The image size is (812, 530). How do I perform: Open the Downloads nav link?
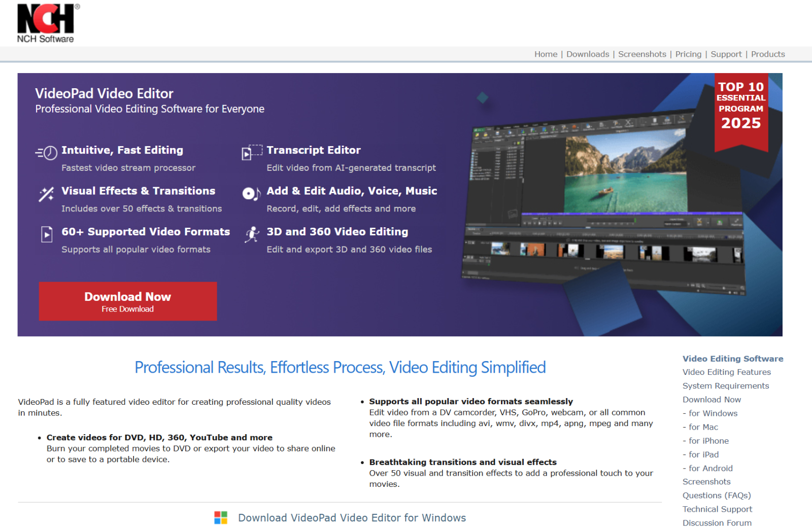tap(588, 54)
